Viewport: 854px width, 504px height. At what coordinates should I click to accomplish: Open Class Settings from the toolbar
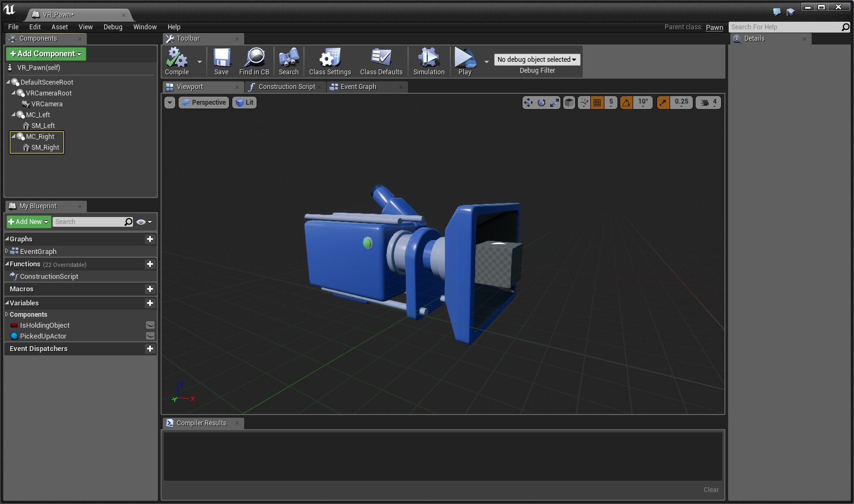pyautogui.click(x=329, y=58)
